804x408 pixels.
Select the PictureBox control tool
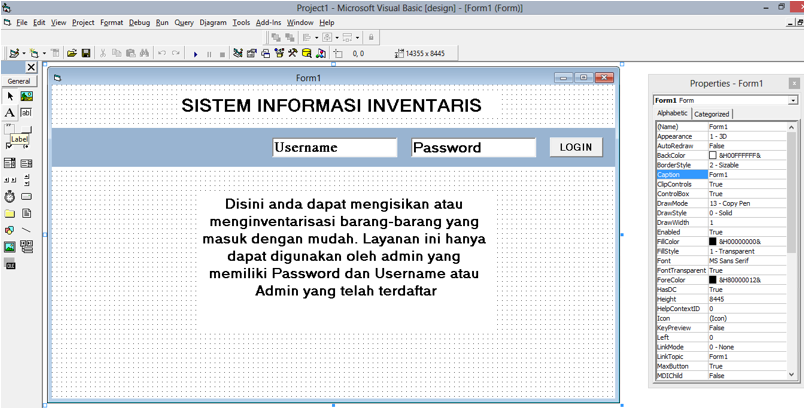pos(26,96)
